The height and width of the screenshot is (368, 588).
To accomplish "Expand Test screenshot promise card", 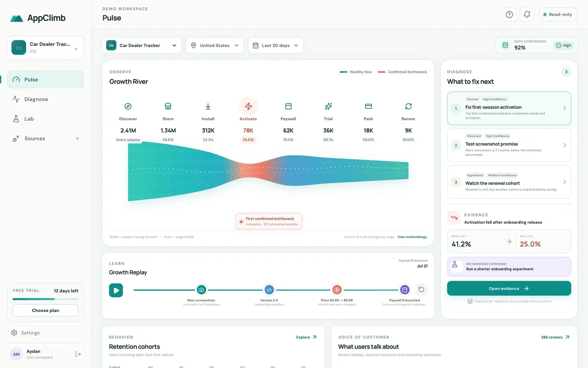I will (509, 145).
